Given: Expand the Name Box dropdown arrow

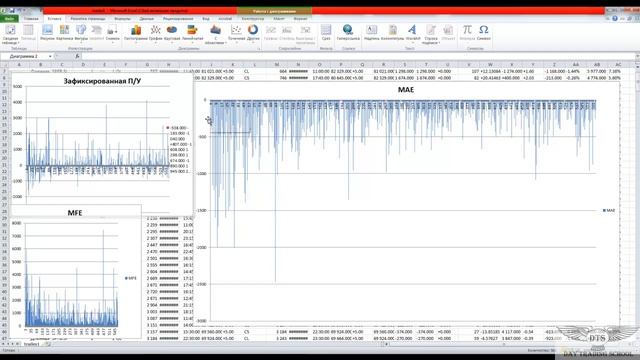Looking at the screenshot, I should 50,56.
